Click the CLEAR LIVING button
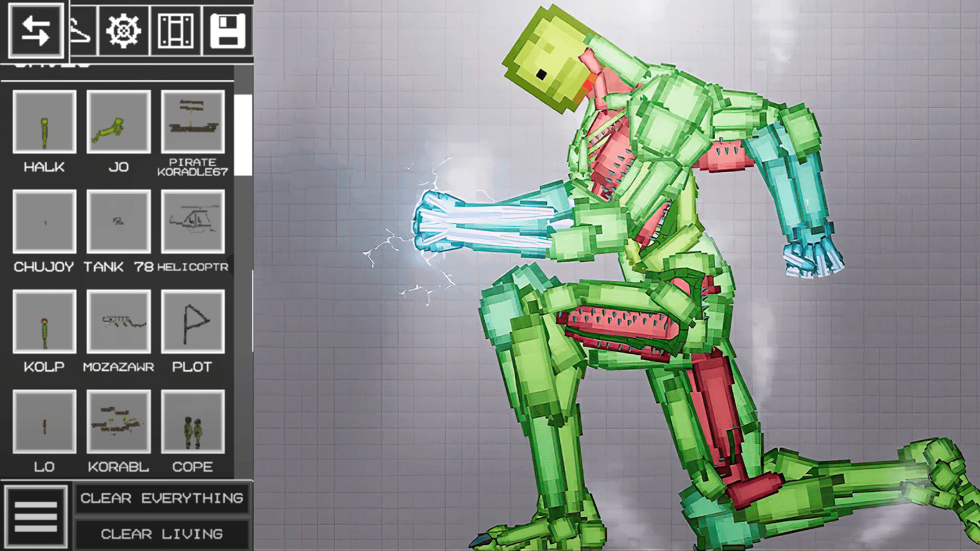Screen dimensions: 980x551 coord(162,534)
